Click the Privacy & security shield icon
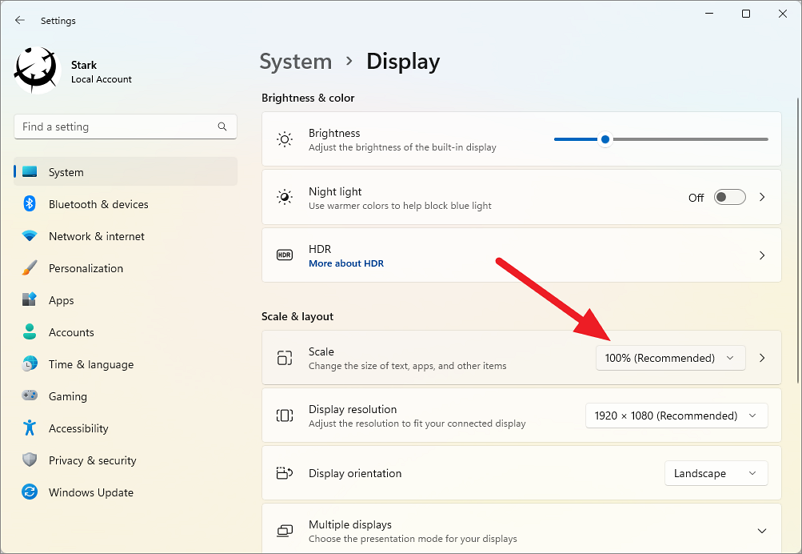The width and height of the screenshot is (802, 554). click(30, 460)
